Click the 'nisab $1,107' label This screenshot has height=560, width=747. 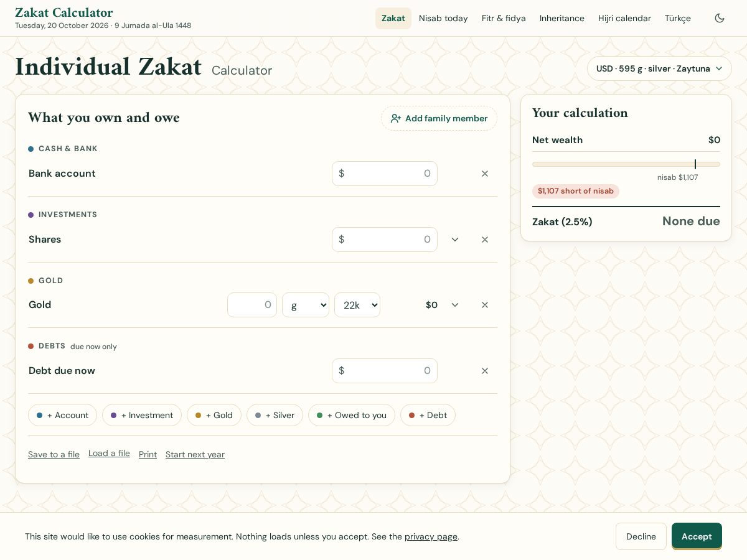coord(678,177)
